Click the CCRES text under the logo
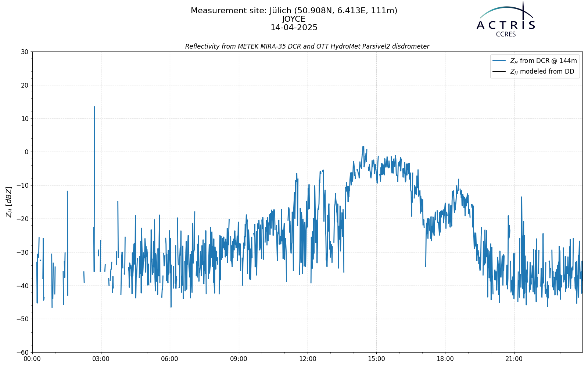 (506, 34)
